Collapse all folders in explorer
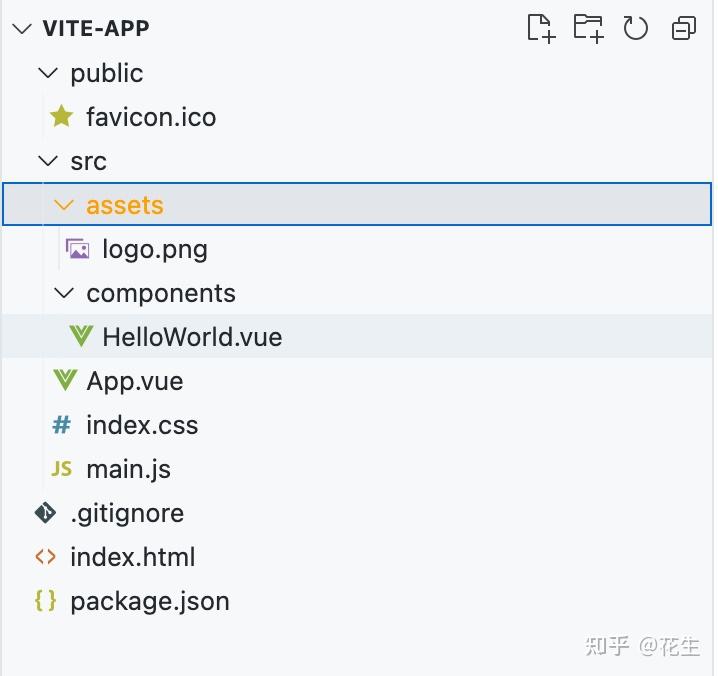Screen dimensions: 718x676 click(684, 28)
